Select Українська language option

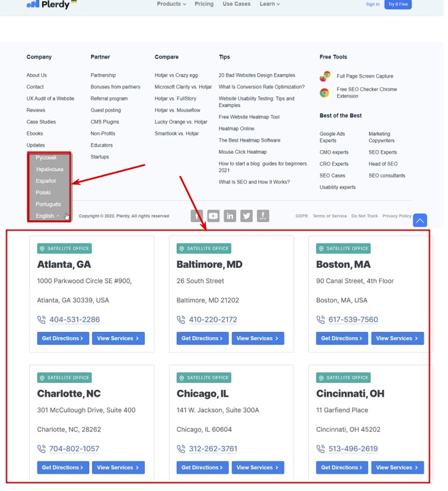coord(49,169)
